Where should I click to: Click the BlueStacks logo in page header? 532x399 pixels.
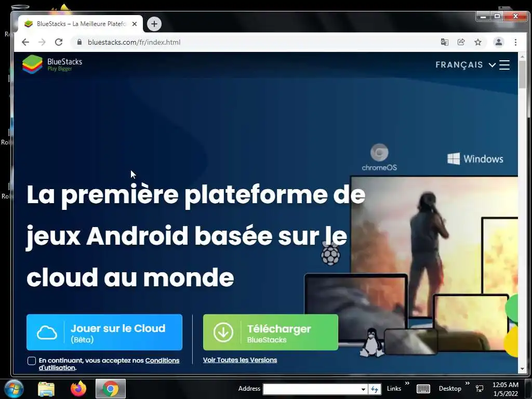click(x=52, y=64)
